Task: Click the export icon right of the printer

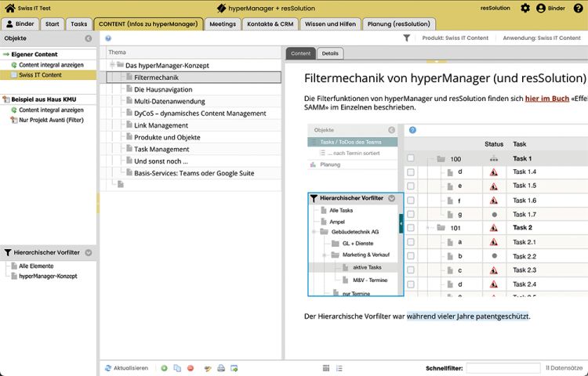Action: [x=234, y=368]
